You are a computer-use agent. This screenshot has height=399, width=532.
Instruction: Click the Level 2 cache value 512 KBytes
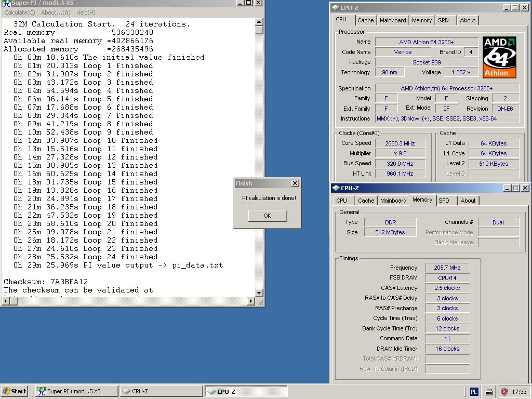[494, 164]
